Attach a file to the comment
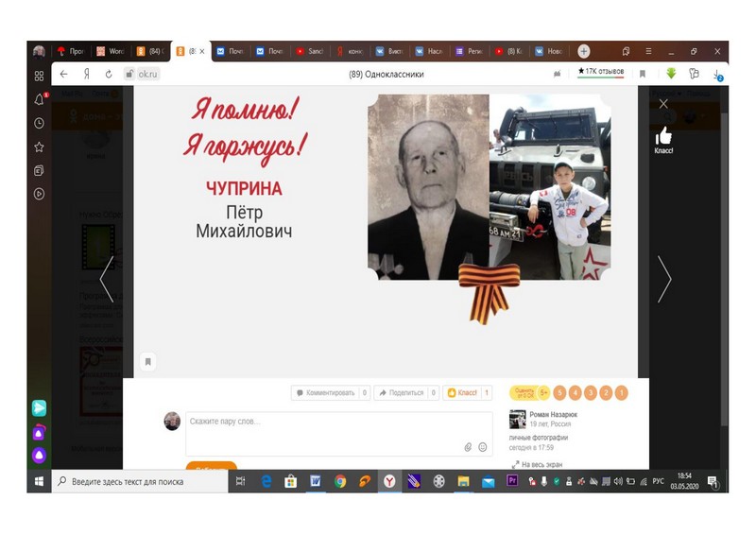 point(468,446)
